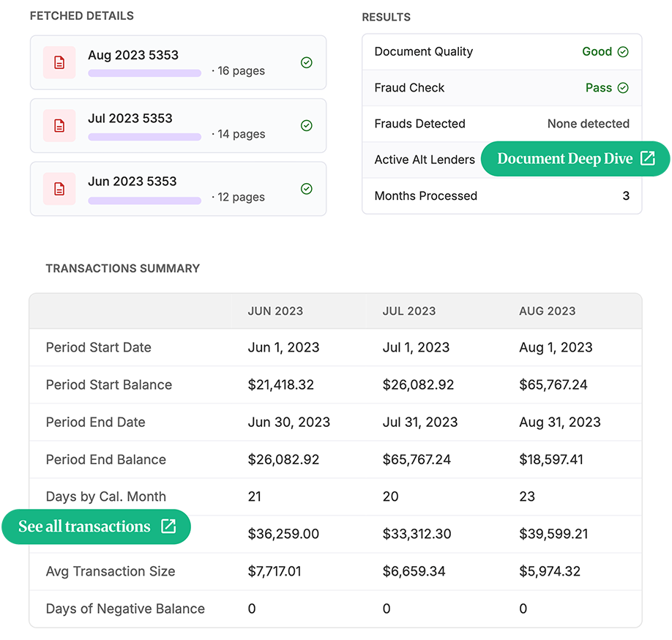Click the 'Jun 1, 2023' start date
Image resolution: width=672 pixels, height=640 pixels.
283,347
